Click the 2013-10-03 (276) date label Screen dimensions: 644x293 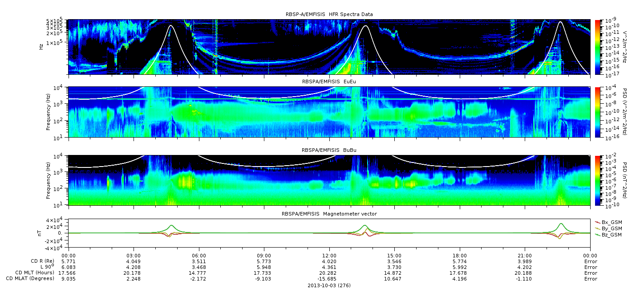tap(329, 285)
